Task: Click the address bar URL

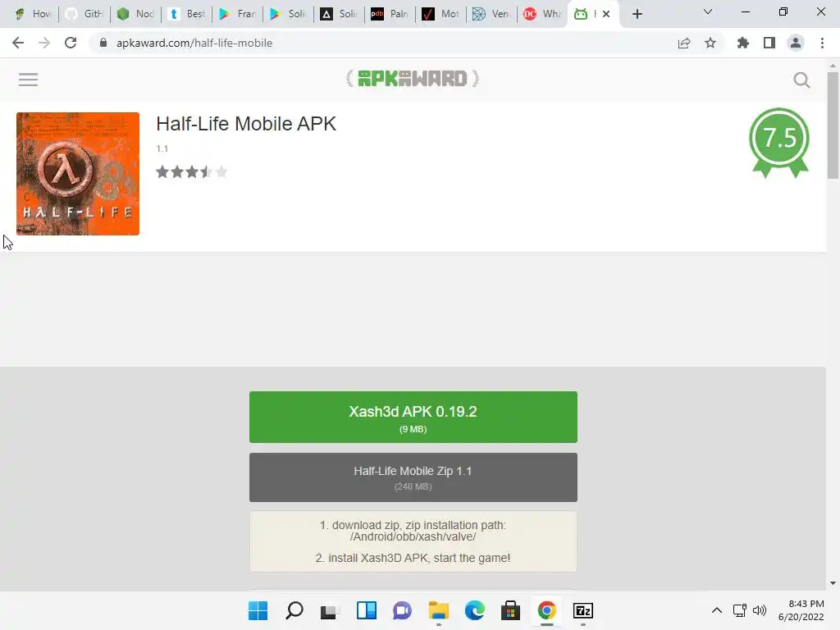Action: point(194,43)
